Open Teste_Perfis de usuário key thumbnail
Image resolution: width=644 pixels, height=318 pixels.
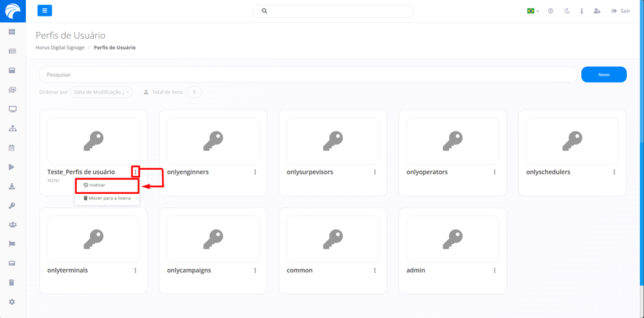pyautogui.click(x=93, y=141)
